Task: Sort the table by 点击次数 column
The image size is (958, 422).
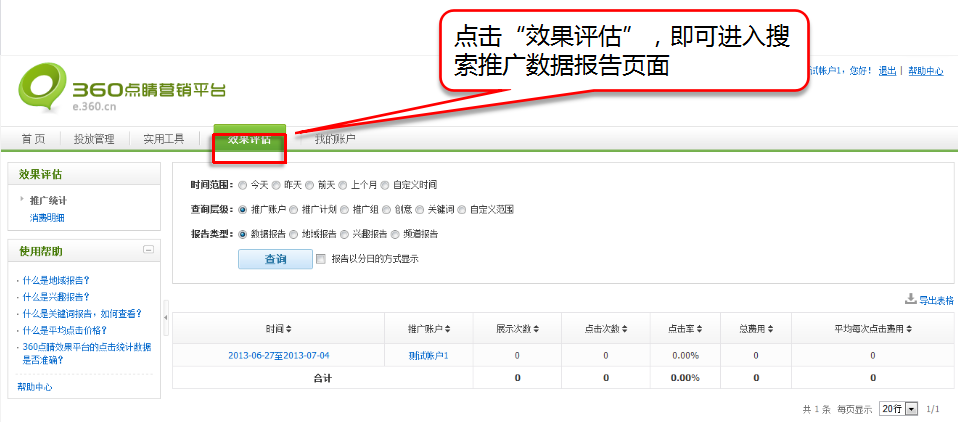Action: click(x=606, y=329)
